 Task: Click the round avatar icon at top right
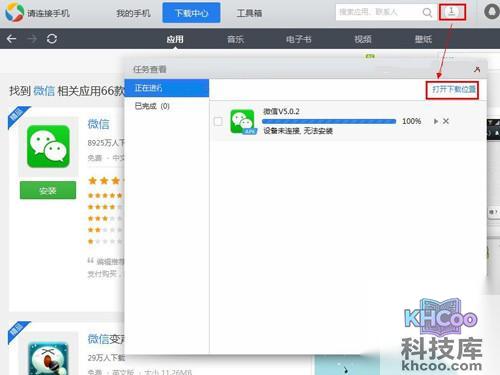pos(492,12)
